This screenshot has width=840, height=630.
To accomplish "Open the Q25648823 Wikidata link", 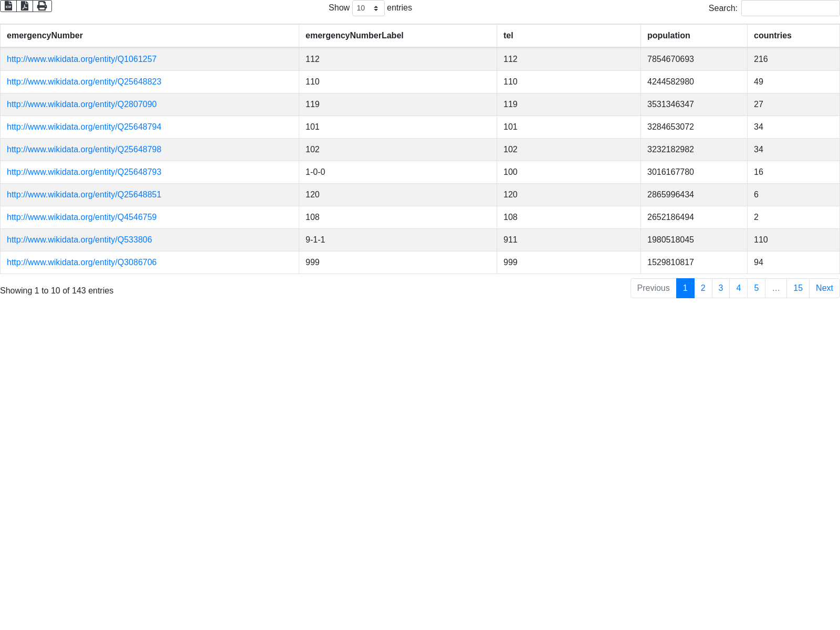I will click(x=84, y=82).
